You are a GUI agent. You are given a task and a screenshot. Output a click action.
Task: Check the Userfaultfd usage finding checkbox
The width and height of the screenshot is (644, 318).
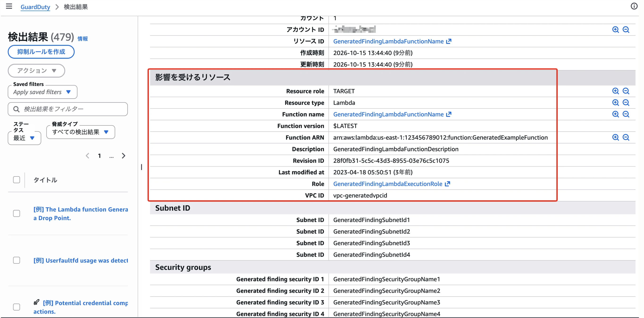point(17,260)
